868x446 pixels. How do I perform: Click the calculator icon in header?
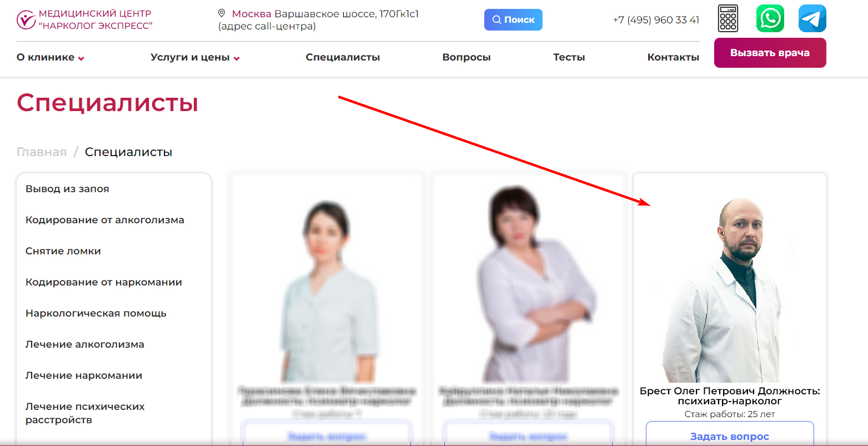(x=727, y=18)
